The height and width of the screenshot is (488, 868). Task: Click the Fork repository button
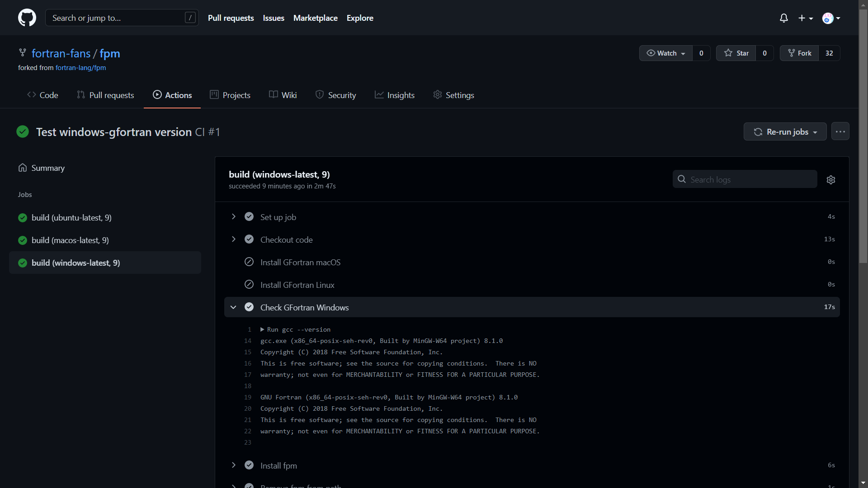[x=800, y=53]
